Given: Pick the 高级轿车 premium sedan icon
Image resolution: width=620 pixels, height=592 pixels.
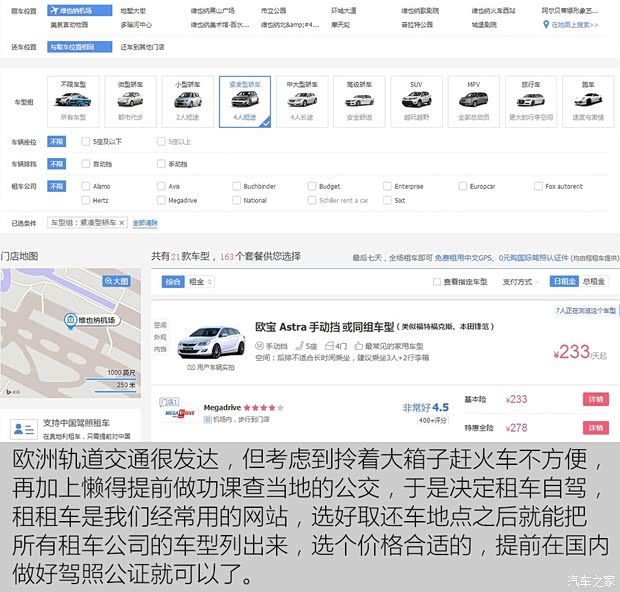Looking at the screenshot, I should [359, 100].
